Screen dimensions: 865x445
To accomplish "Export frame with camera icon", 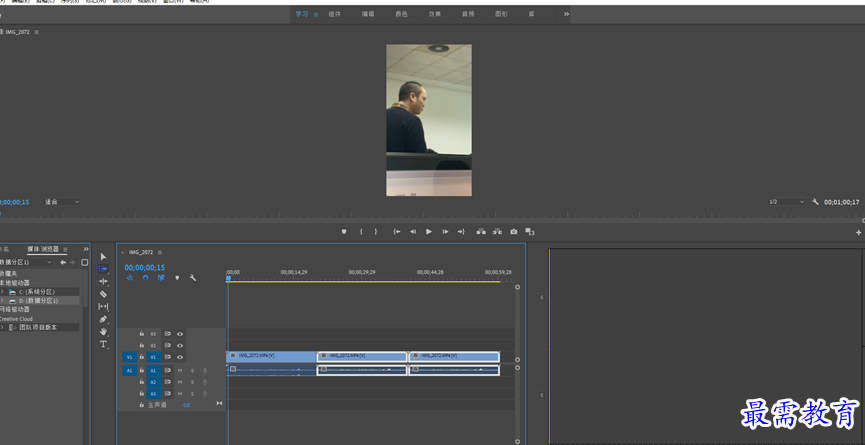I will [x=514, y=232].
